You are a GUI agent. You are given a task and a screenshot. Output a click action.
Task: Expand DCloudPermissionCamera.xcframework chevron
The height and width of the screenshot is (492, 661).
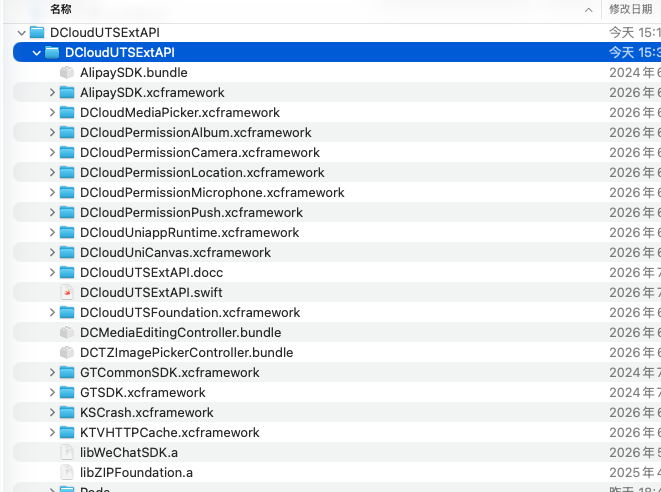pos(52,153)
